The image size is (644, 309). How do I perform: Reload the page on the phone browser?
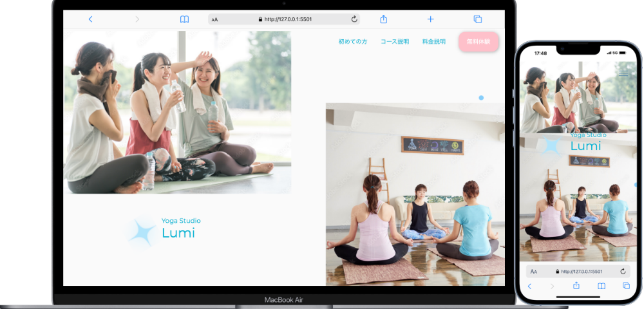point(623,272)
